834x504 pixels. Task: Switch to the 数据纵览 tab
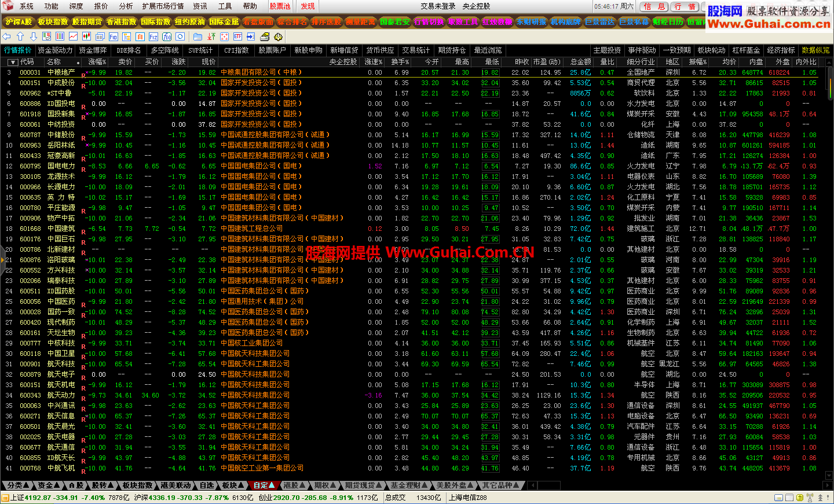click(x=815, y=50)
